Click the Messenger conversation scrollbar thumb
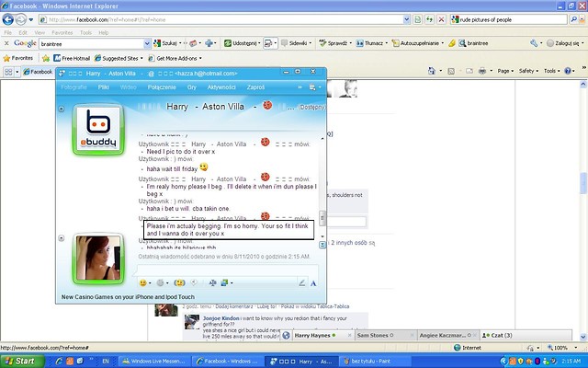This screenshot has height=368, width=588. pos(322,218)
